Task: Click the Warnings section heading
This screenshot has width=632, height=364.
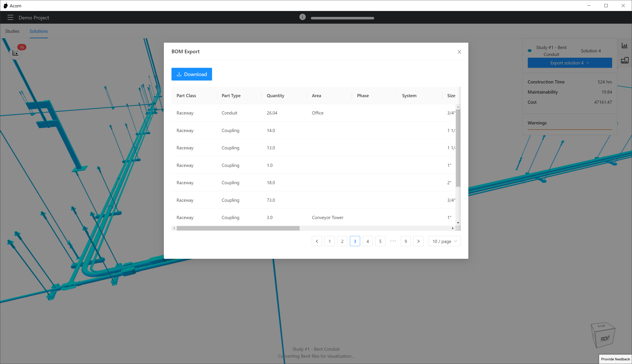Action: [x=537, y=123]
